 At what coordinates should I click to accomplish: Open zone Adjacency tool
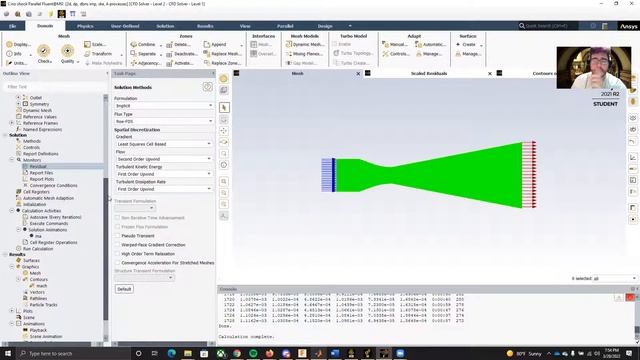click(145, 63)
